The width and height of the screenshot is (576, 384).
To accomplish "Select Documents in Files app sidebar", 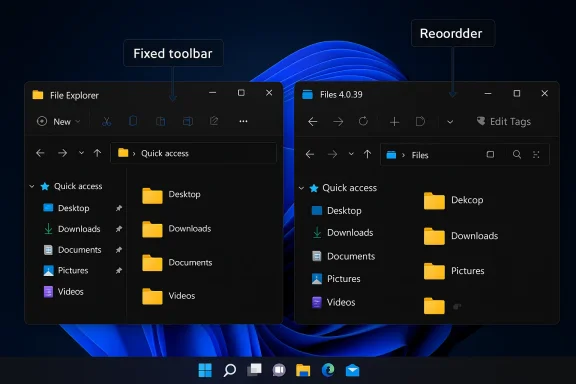I will coord(343,256).
